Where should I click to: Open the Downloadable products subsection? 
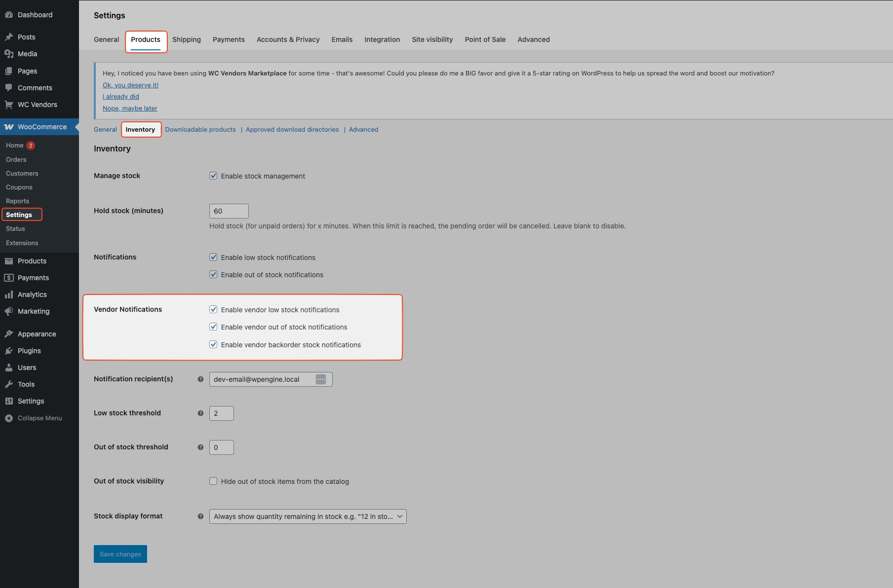click(x=200, y=129)
